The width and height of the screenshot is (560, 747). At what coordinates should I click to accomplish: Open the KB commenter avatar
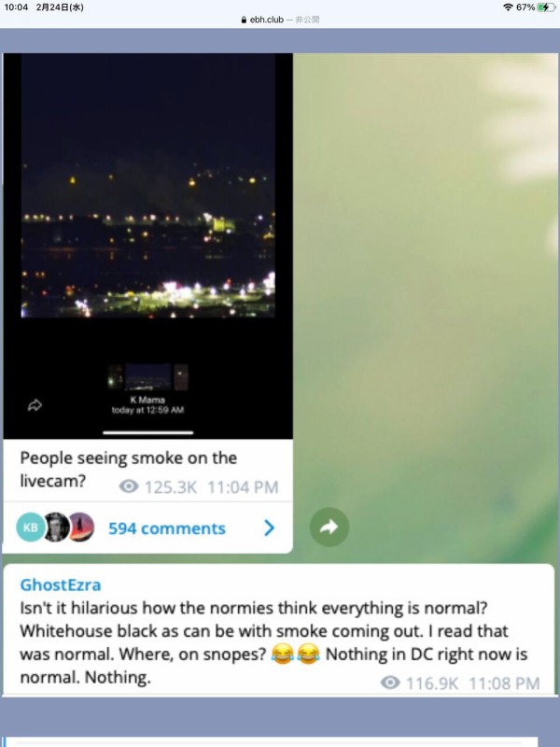coord(31,528)
